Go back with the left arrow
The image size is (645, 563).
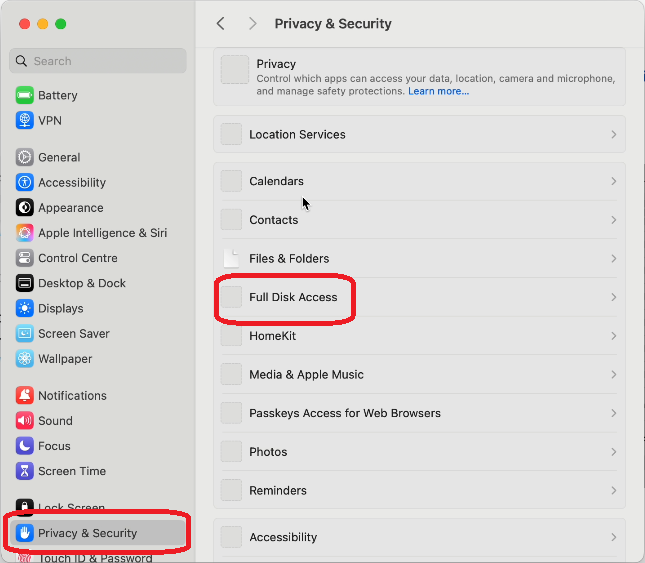coord(221,23)
